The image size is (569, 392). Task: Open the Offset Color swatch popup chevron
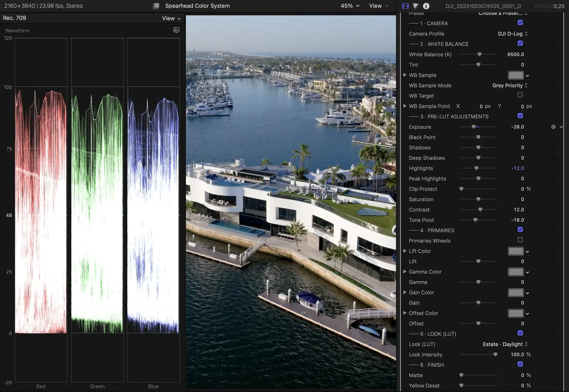[x=527, y=313]
